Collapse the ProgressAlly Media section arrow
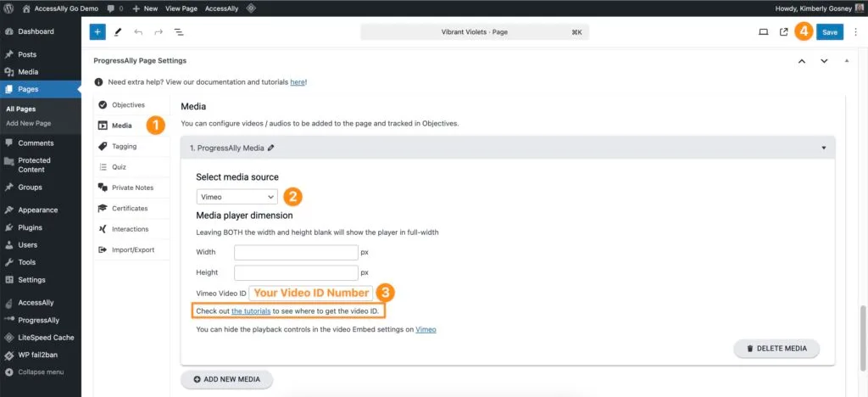 pyautogui.click(x=823, y=148)
